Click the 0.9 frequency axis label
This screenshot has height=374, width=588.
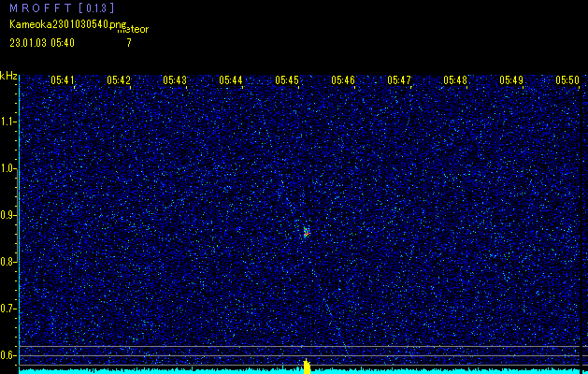point(8,215)
